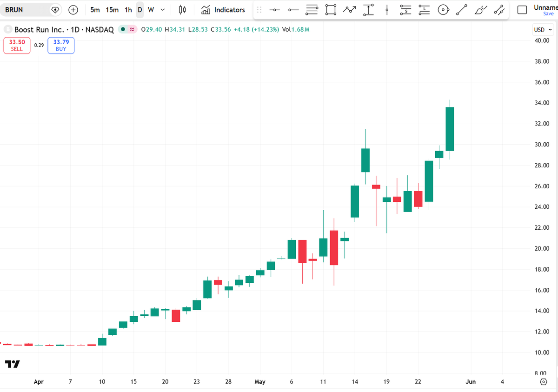Click the Jun label on time axis
The image size is (558, 392).
tap(471, 382)
